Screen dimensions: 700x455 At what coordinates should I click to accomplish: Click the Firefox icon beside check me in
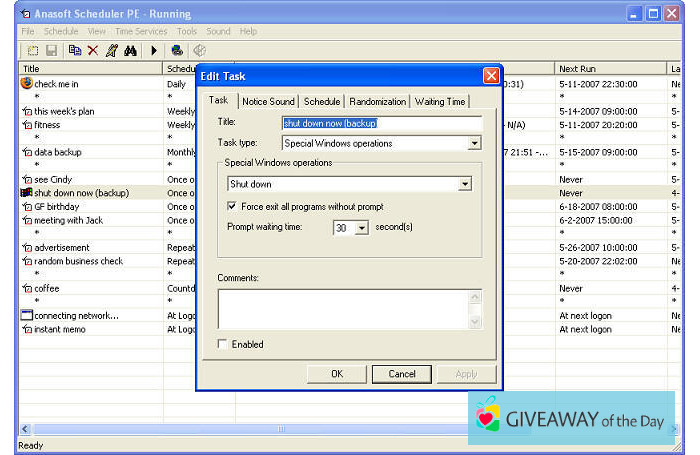(x=27, y=84)
